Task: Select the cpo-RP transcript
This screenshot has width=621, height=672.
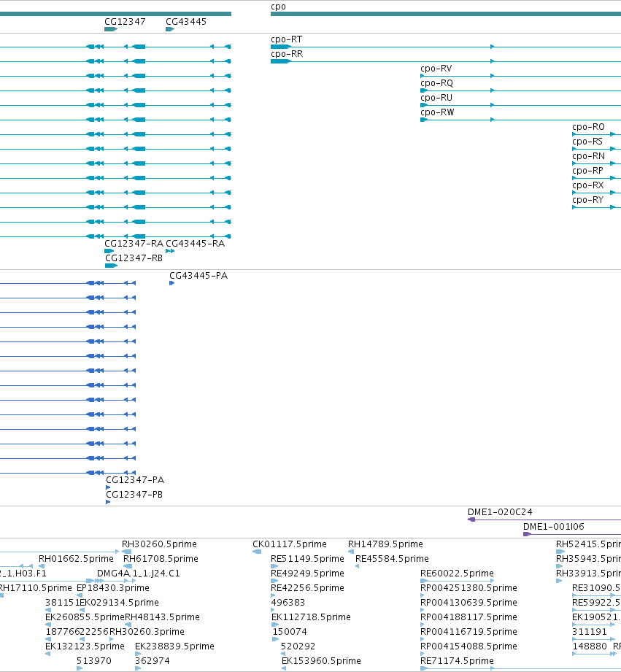Action: click(587, 171)
